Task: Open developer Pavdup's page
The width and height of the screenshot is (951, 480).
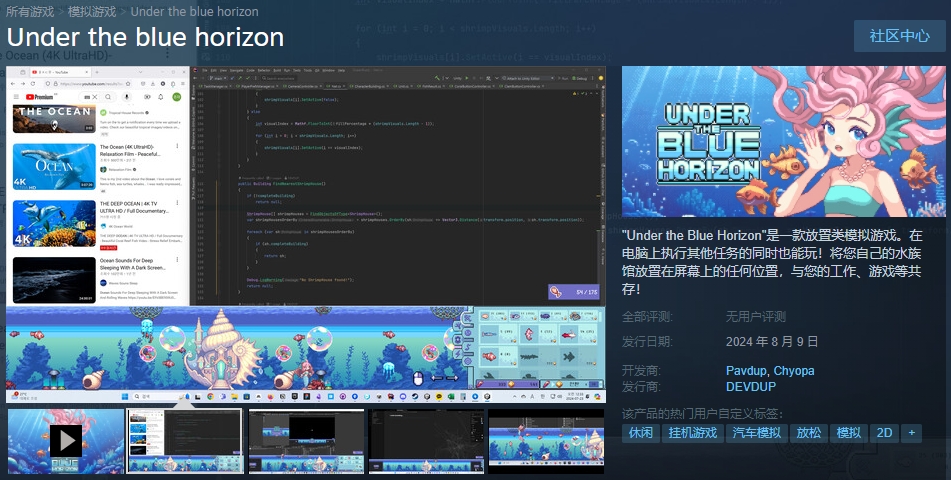Action: [746, 370]
